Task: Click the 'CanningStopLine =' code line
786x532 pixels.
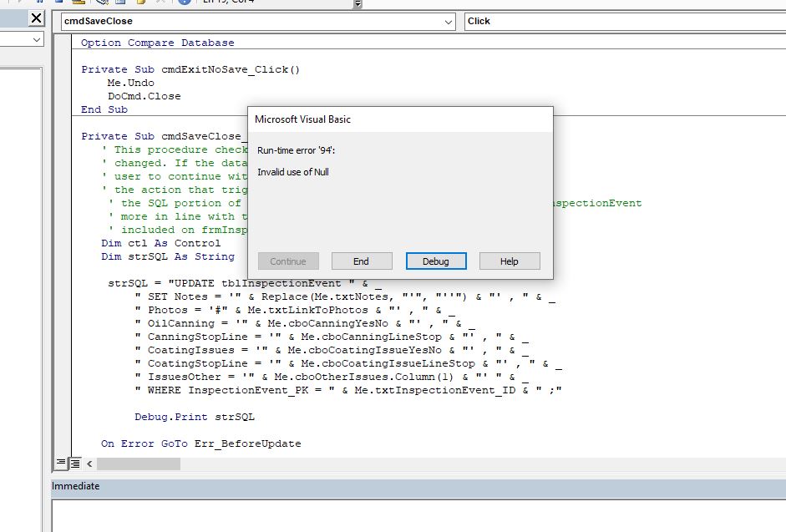Action: 332,337
